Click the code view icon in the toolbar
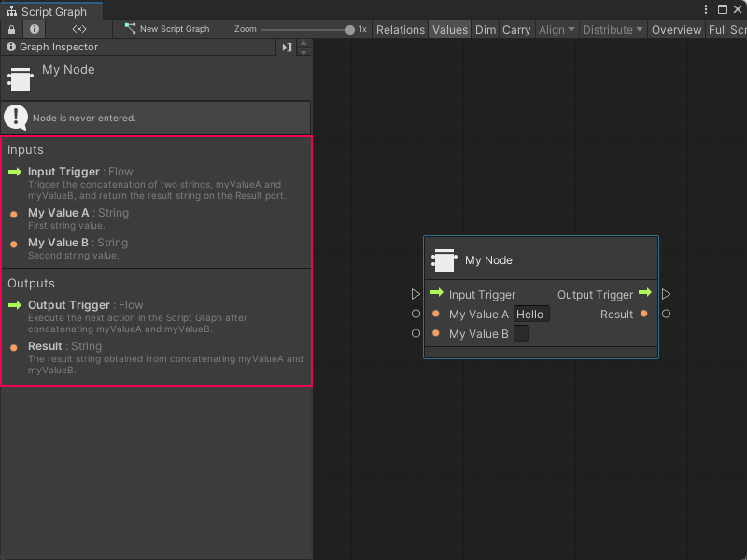 pyautogui.click(x=79, y=29)
